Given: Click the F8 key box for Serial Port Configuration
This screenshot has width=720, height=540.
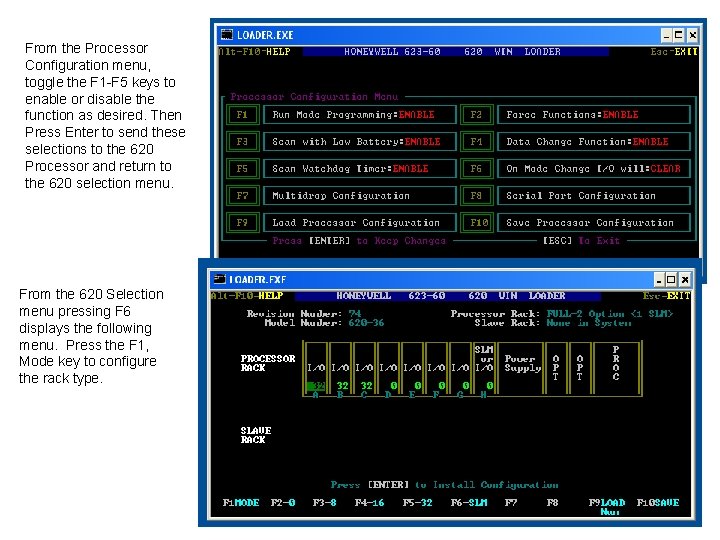Looking at the screenshot, I should pos(477,196).
